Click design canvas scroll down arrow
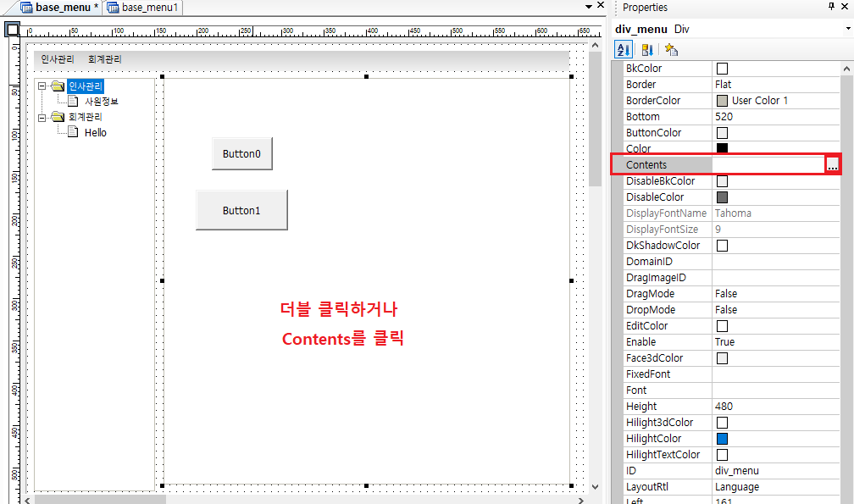Image resolution: width=854 pixels, height=504 pixels. click(x=596, y=487)
